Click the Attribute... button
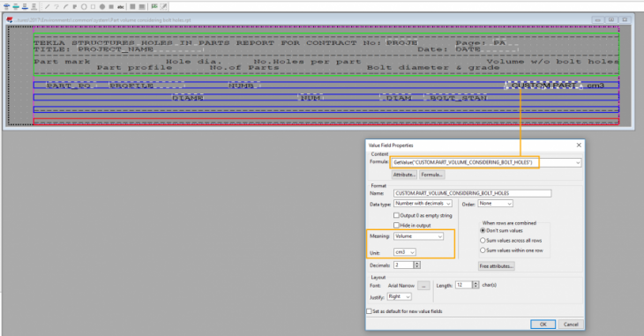The width and height of the screenshot is (644, 336). (x=404, y=175)
